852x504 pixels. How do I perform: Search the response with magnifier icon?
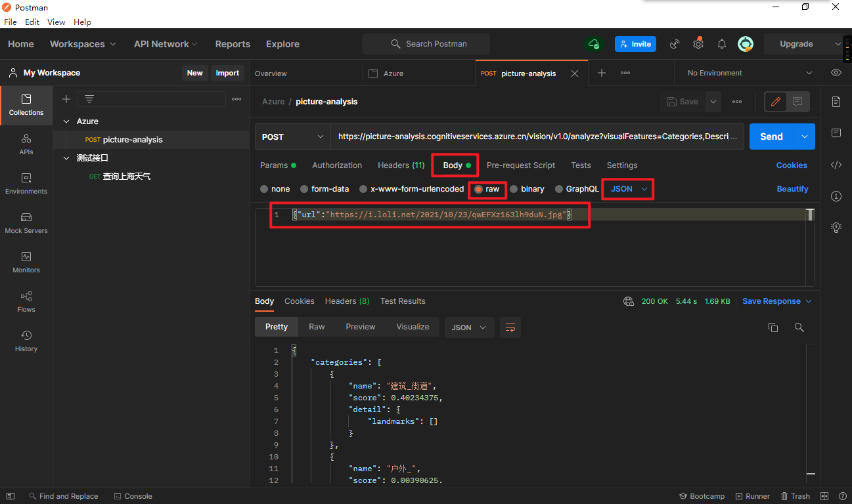pyautogui.click(x=799, y=327)
